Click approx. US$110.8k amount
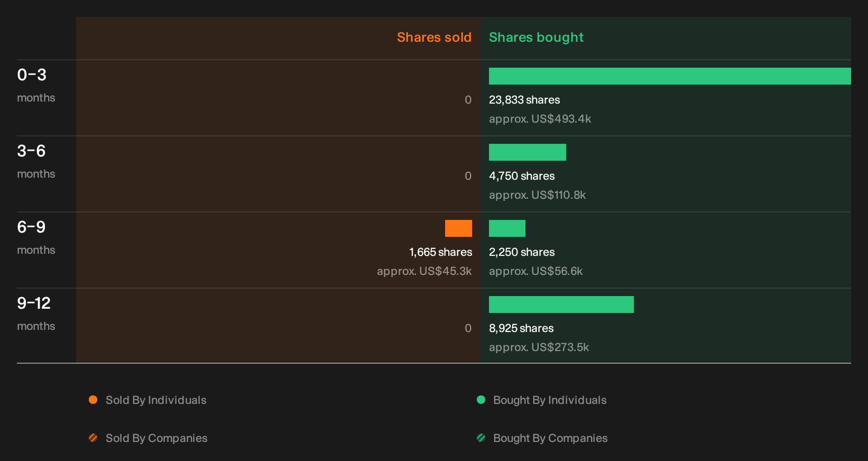This screenshot has width=868, height=461. pos(537,195)
